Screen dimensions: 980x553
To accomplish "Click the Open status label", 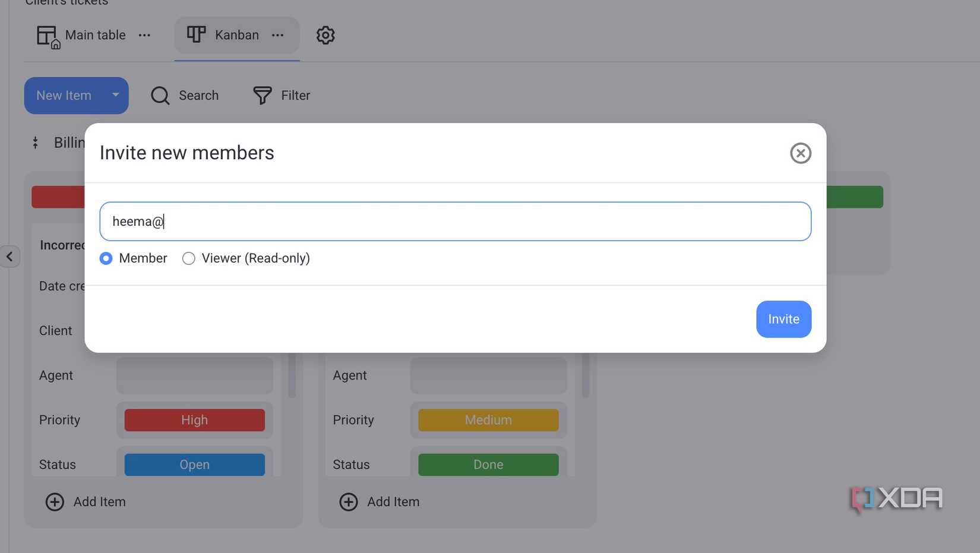I will pyautogui.click(x=194, y=464).
